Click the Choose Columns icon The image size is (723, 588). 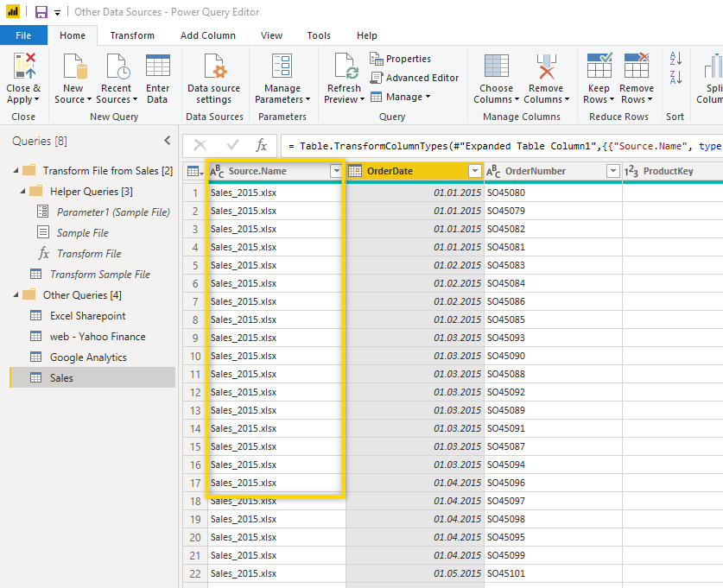[x=496, y=66]
